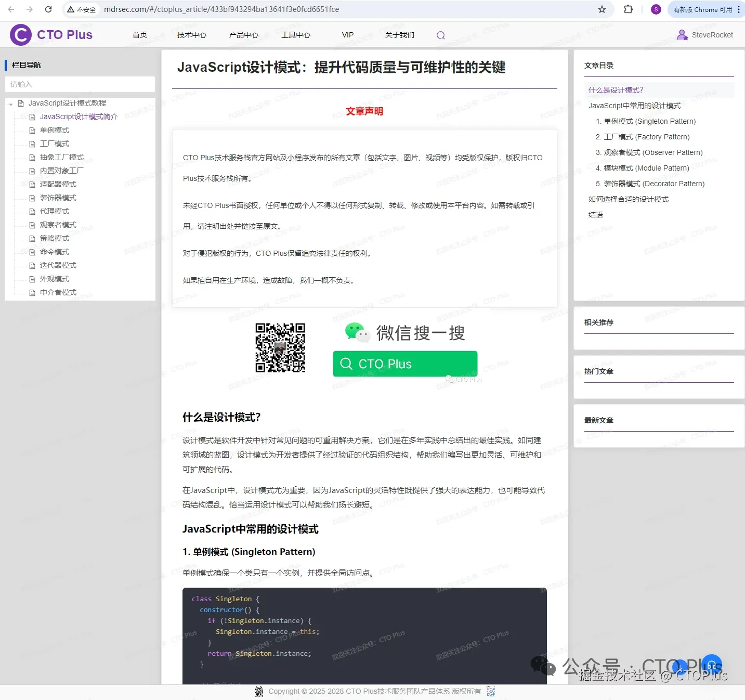Click the 请输入 sidebar search field
The width and height of the screenshot is (745, 700).
pos(80,84)
